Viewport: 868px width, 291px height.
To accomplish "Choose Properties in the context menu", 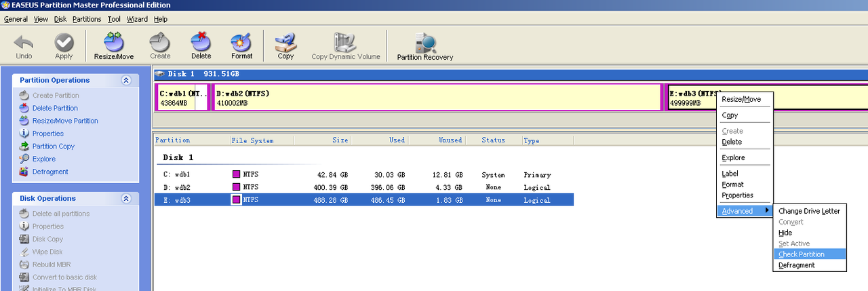I will 744,195.
